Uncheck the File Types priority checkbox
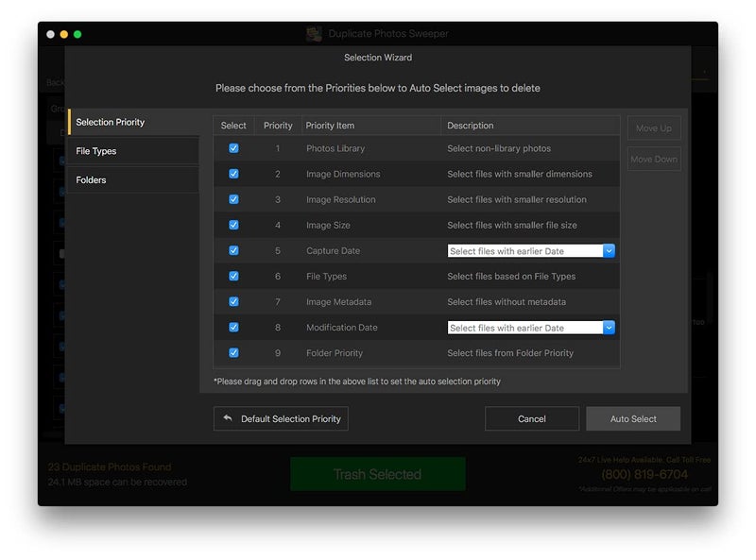This screenshot has width=756, height=560. click(233, 276)
